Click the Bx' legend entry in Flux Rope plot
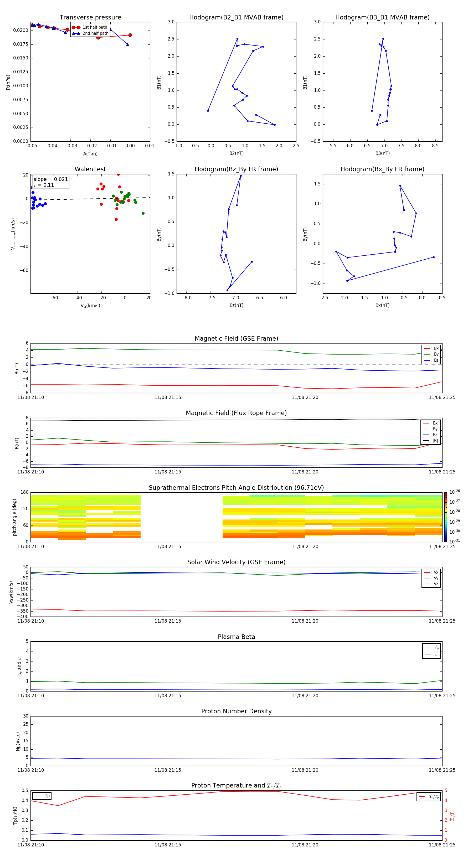 [431, 423]
